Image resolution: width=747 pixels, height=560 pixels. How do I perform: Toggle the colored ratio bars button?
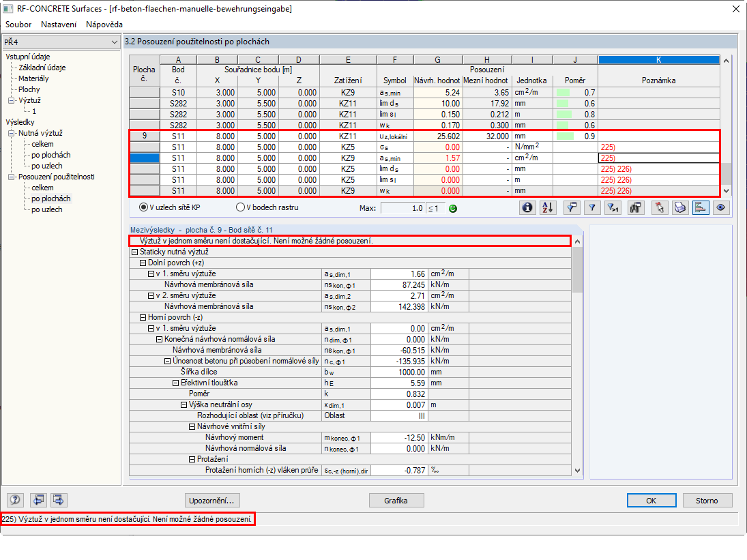701,207
